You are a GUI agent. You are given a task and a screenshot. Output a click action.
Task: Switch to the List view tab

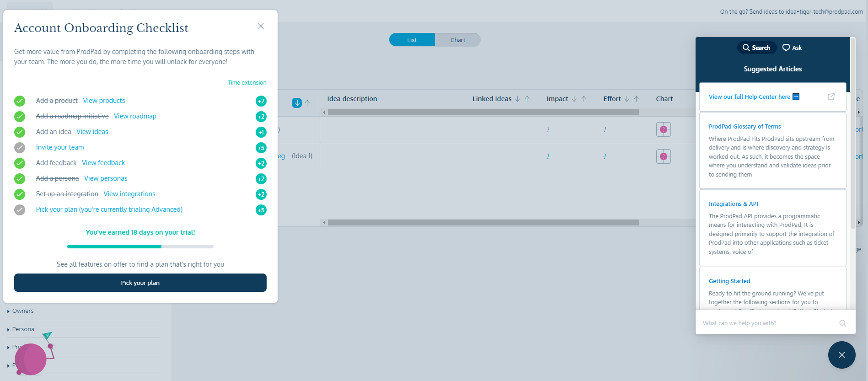(412, 40)
